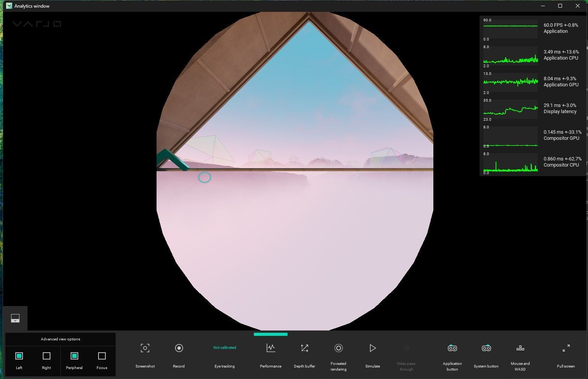Enable Mouse and WASD controls
This screenshot has width=588, height=379.
(x=520, y=348)
